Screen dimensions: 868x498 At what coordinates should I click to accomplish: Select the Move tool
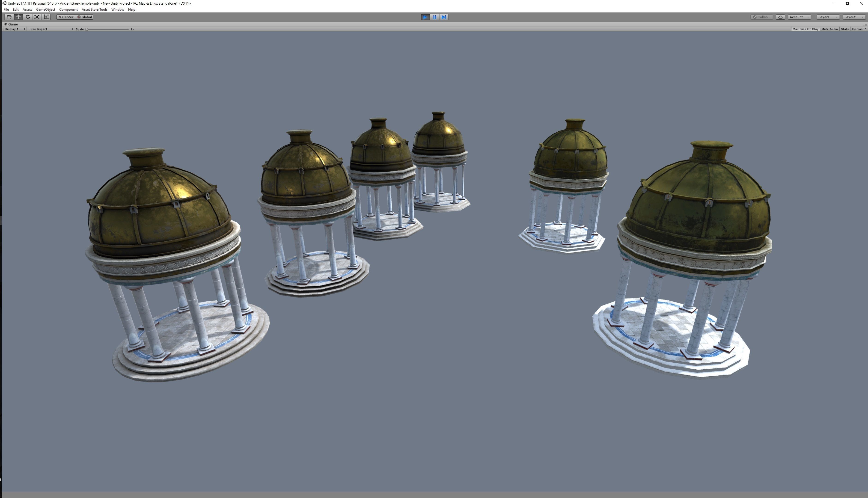pyautogui.click(x=18, y=17)
